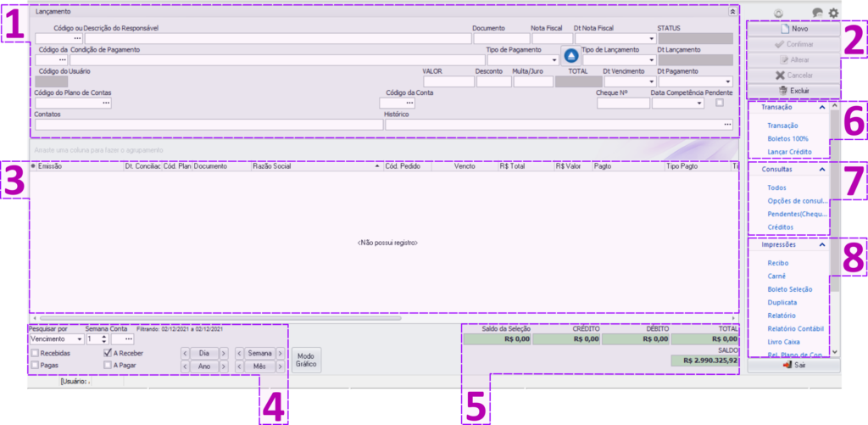Open the Dt Vencimento date dropdown
The height and width of the screenshot is (425, 868).
point(651,82)
